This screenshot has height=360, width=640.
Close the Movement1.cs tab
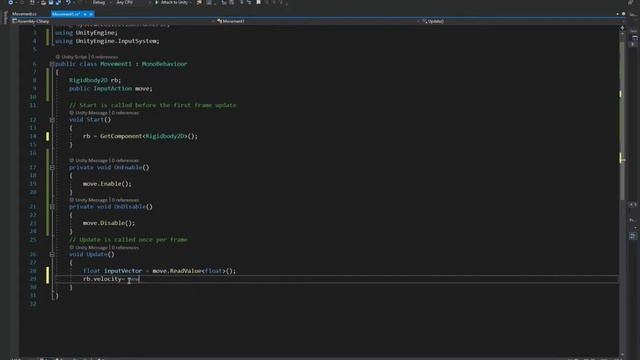tap(91, 14)
